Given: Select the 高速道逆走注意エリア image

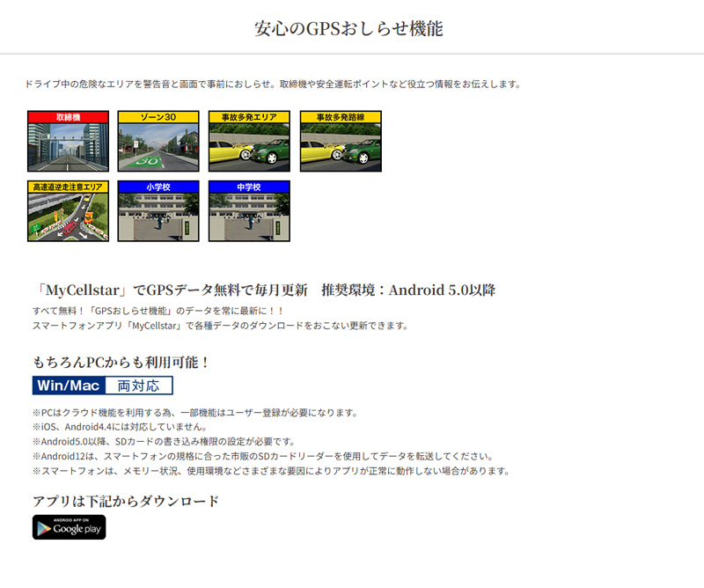Looking at the screenshot, I should tap(68, 217).
